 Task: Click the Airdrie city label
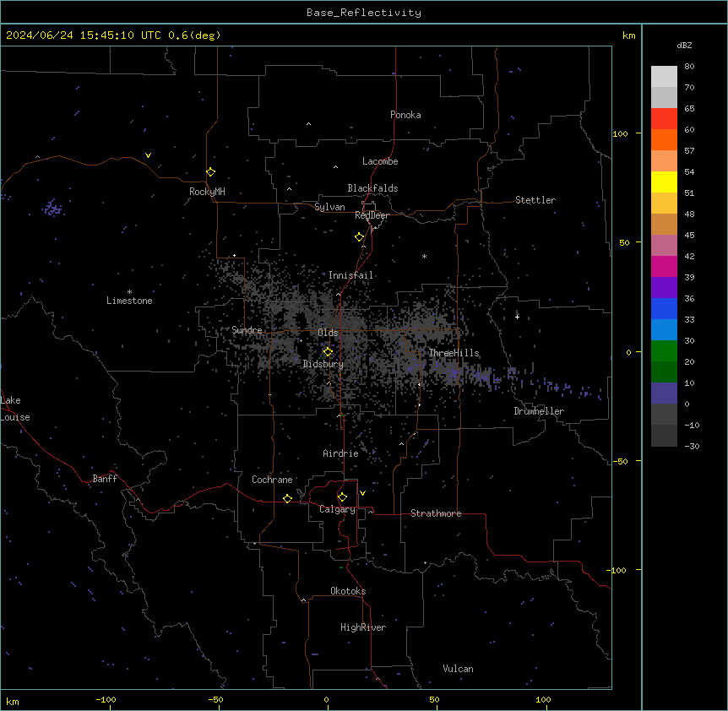point(341,453)
